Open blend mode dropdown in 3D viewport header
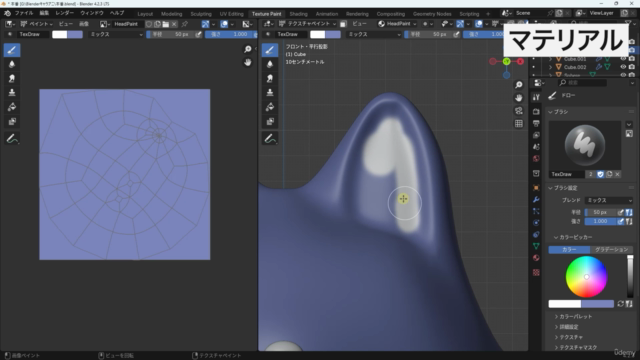 click(374, 34)
